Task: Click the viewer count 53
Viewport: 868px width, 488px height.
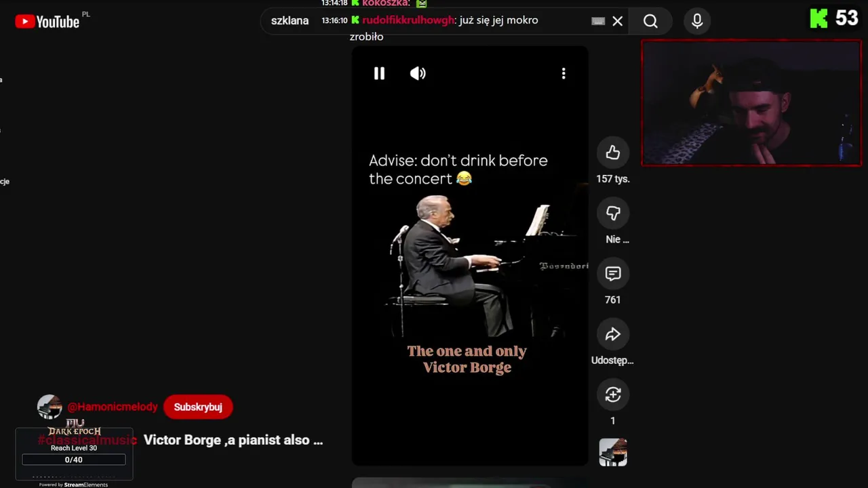Action: [x=847, y=18]
